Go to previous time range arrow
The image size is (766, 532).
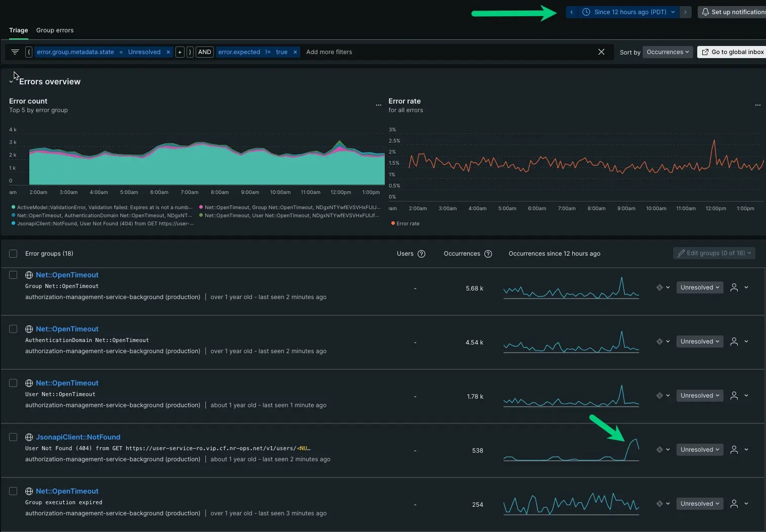pyautogui.click(x=571, y=12)
